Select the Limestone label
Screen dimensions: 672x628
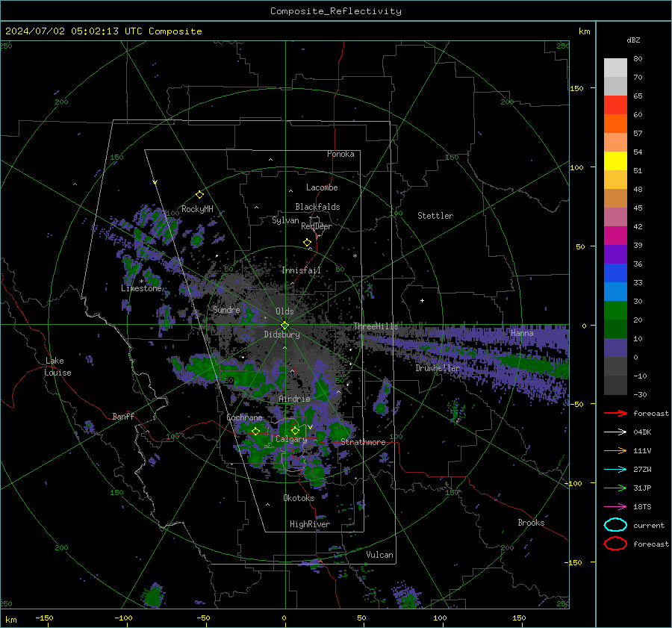141,288
